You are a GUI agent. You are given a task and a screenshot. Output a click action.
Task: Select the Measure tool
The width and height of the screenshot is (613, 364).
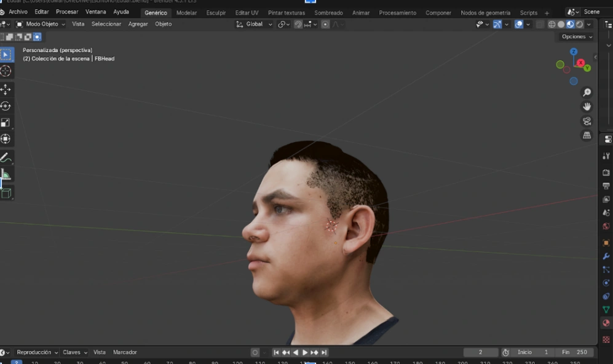click(7, 175)
